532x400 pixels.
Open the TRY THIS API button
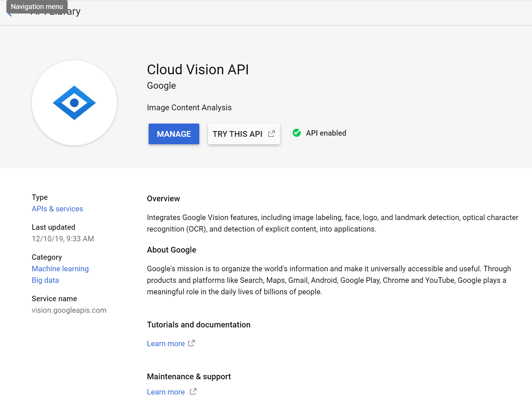pos(244,134)
